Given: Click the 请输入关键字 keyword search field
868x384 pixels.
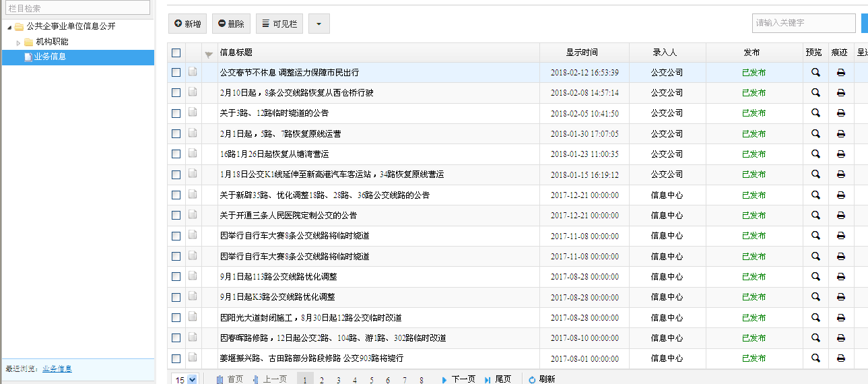Looking at the screenshot, I should coord(803,23).
